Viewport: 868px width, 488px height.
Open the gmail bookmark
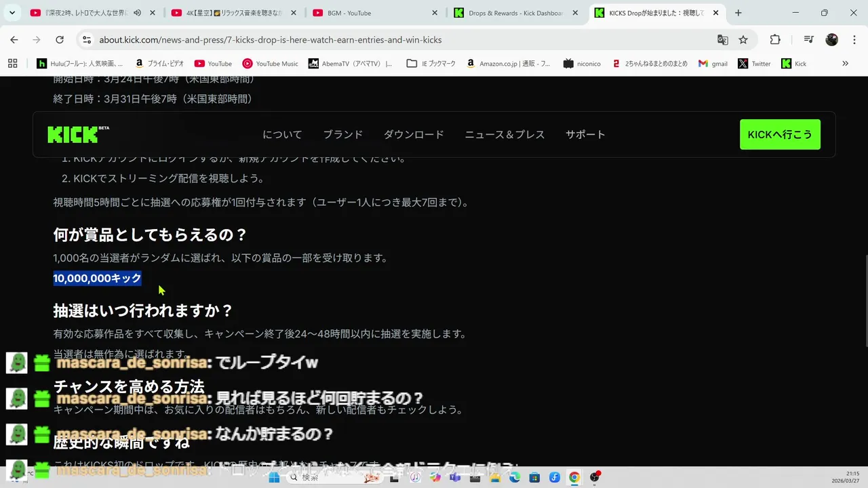713,64
